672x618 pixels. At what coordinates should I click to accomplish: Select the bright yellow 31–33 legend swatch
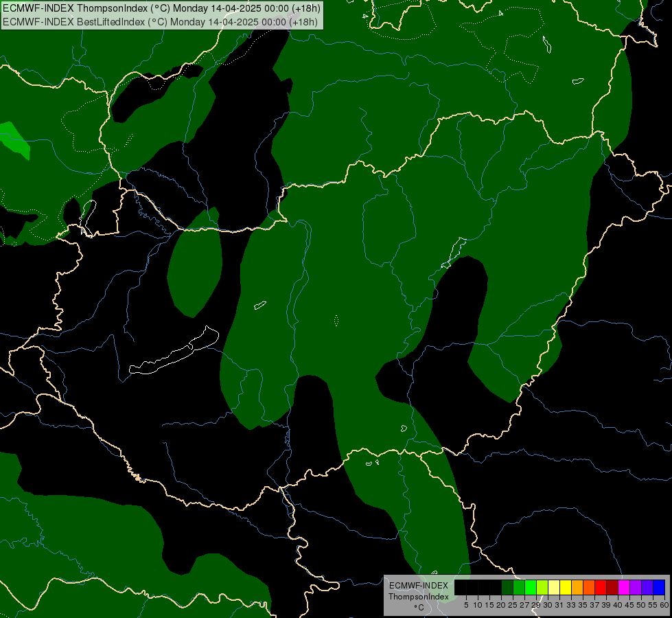click(x=566, y=587)
